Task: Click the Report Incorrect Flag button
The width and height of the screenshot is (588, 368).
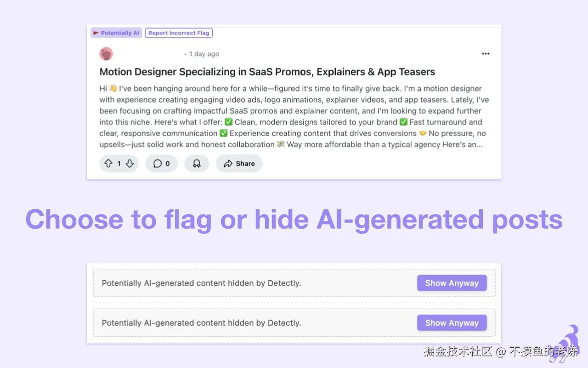Action: point(179,33)
